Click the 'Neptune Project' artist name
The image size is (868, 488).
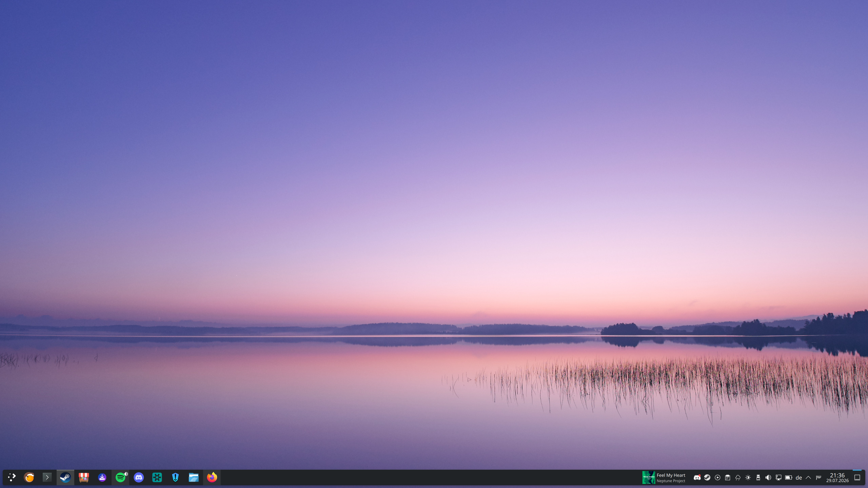coord(671,481)
